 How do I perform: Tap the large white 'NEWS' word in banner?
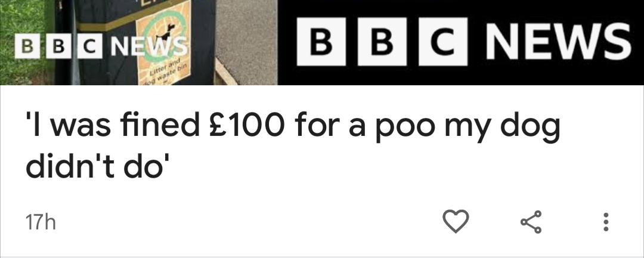click(x=558, y=42)
